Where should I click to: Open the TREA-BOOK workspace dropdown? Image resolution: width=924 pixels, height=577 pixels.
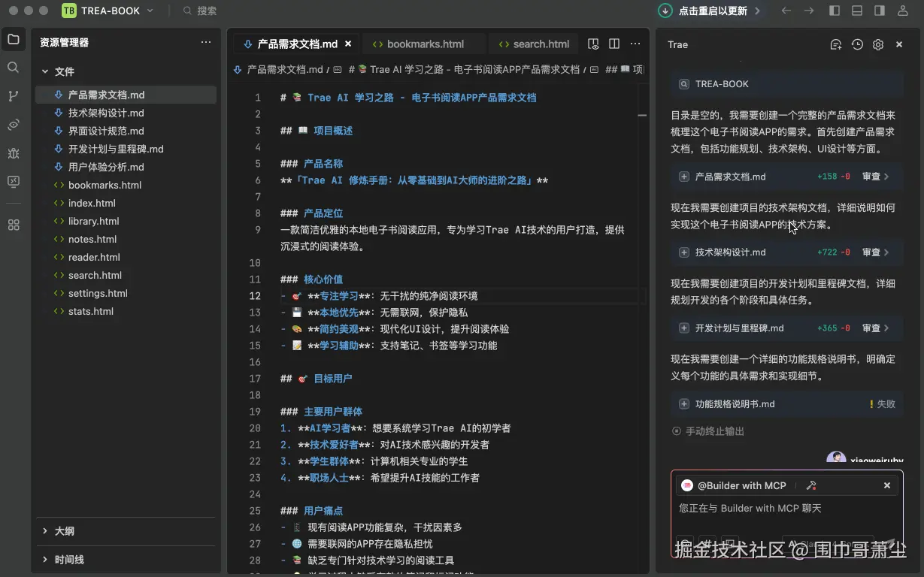point(108,11)
